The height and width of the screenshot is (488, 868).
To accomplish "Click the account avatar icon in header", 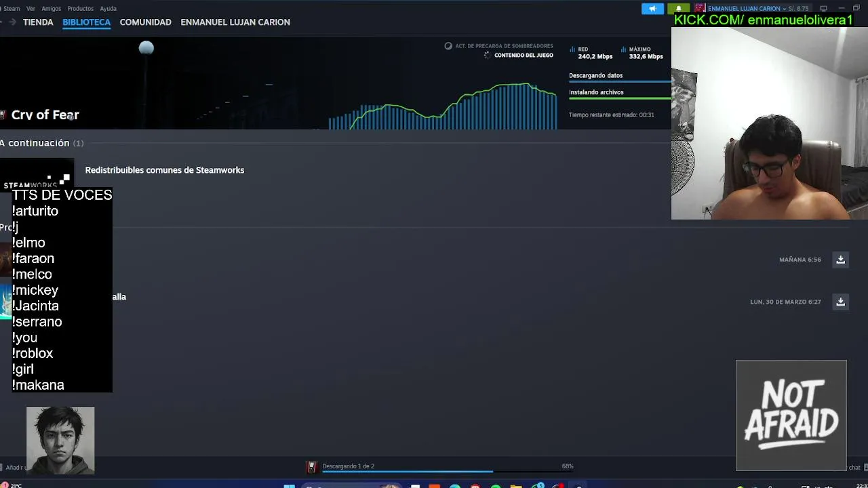I will tap(699, 8).
